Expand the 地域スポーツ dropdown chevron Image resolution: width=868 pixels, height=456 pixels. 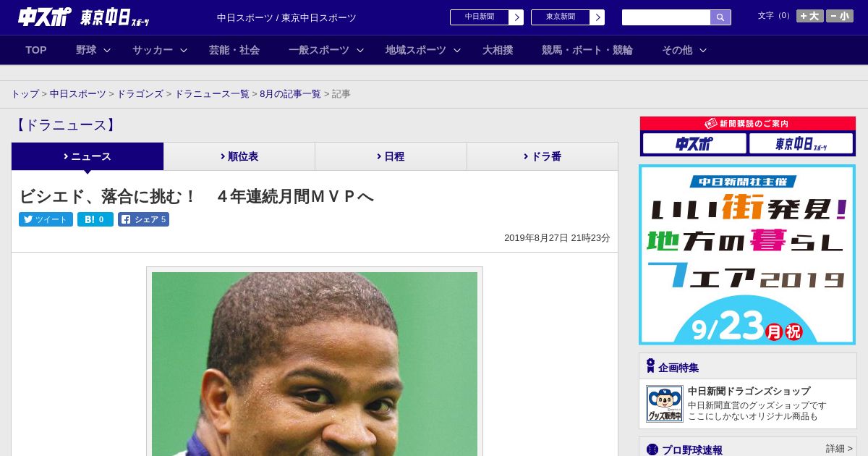click(x=457, y=50)
